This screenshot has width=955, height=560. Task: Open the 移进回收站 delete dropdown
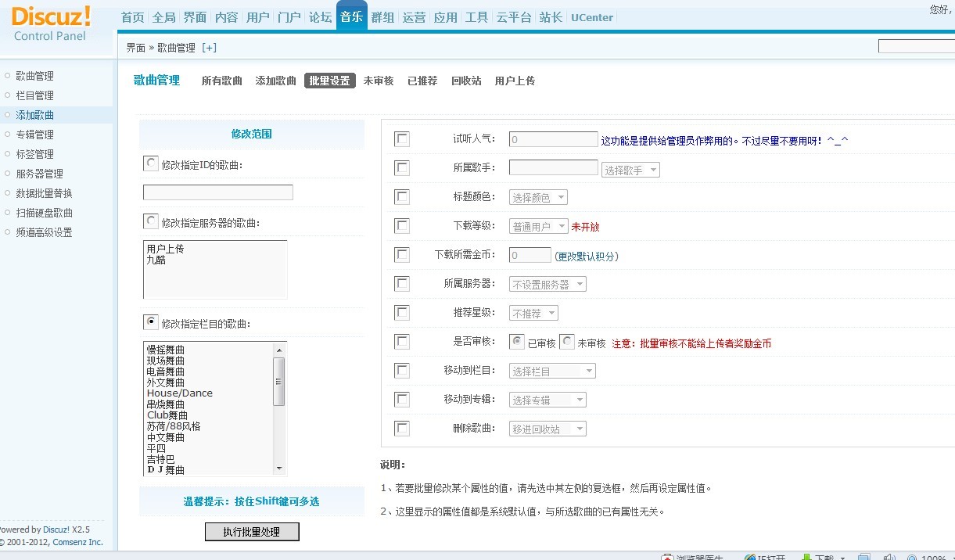548,429
